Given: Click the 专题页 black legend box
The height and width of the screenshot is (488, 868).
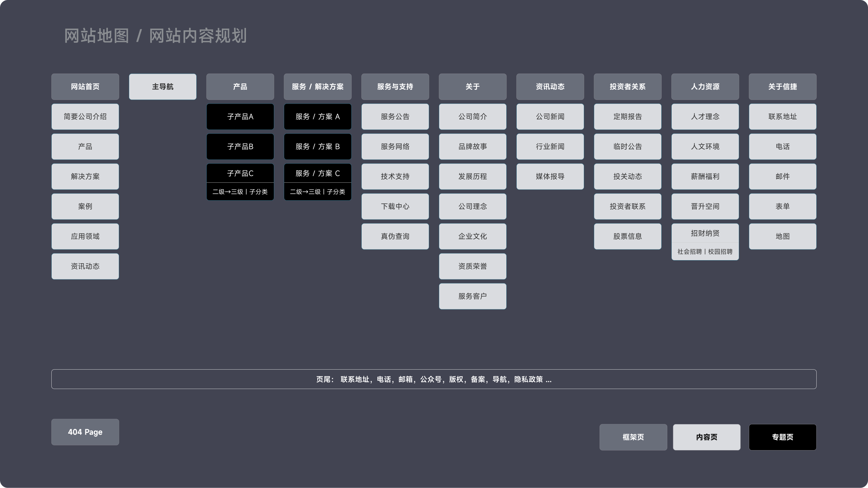Looking at the screenshot, I should [783, 437].
